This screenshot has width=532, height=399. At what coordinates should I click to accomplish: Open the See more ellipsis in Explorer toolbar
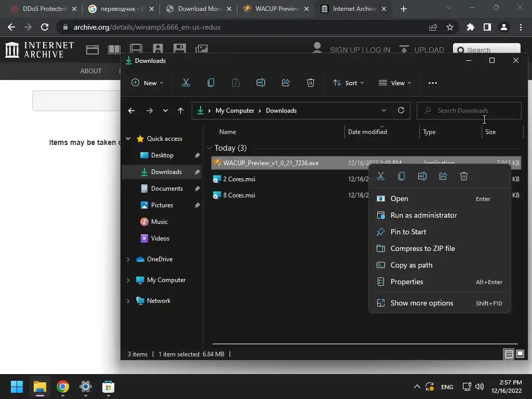[433, 83]
